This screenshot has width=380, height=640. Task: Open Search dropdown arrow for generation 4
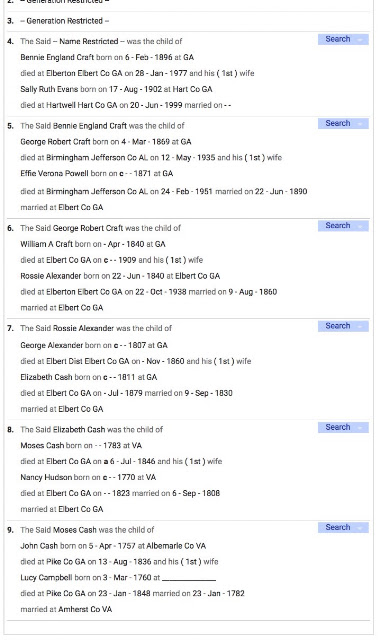360,40
